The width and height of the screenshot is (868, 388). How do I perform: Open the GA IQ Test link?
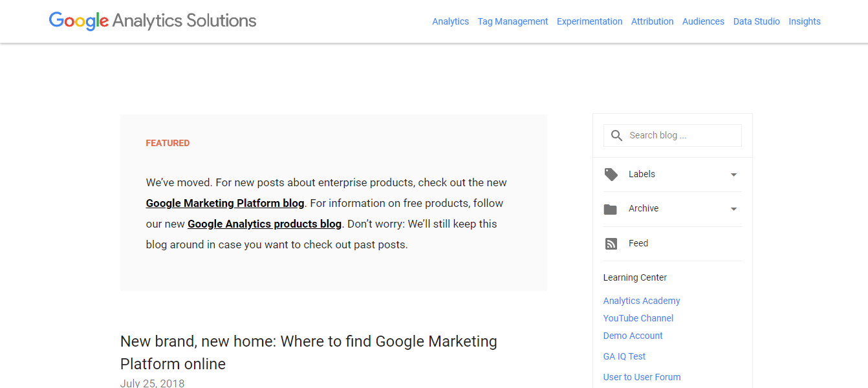click(x=624, y=356)
